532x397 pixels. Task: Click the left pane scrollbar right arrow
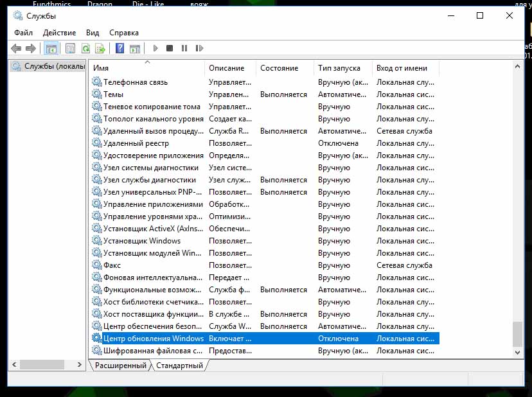pyautogui.click(x=80, y=364)
